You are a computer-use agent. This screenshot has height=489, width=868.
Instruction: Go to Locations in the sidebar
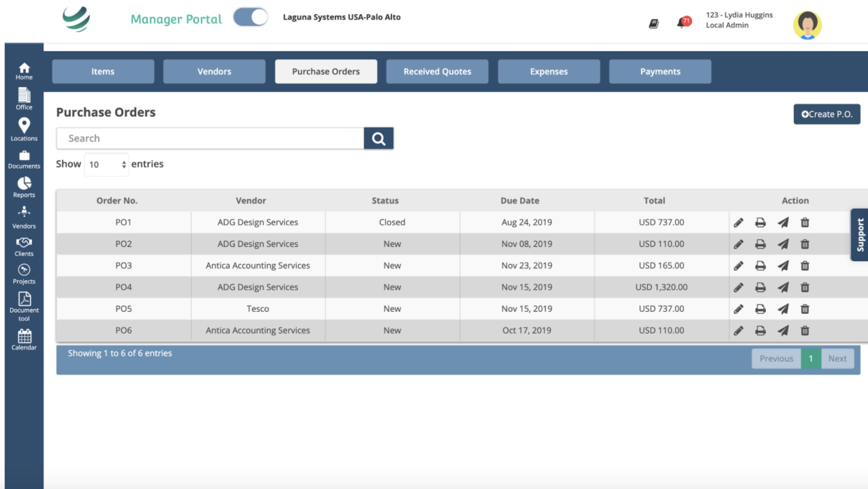pos(24,129)
